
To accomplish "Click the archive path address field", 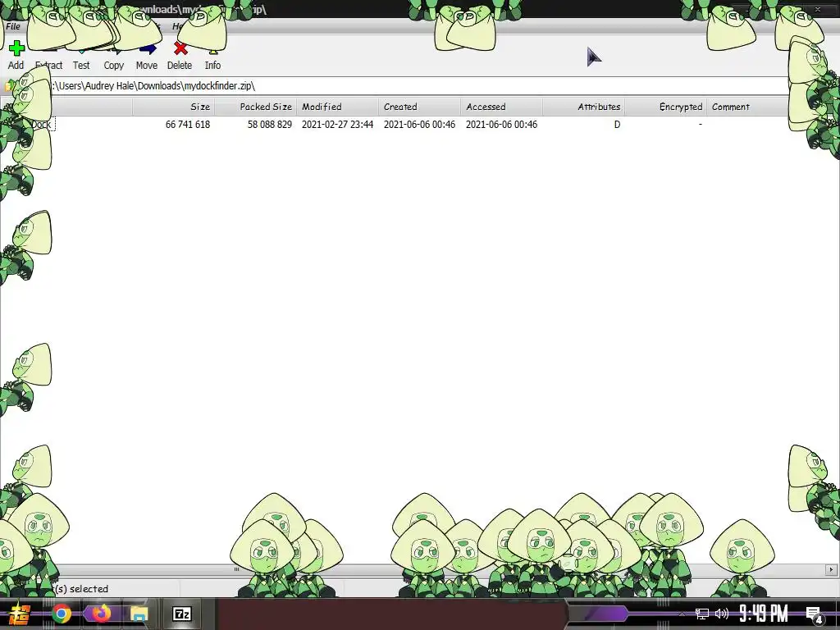I will coord(418,85).
